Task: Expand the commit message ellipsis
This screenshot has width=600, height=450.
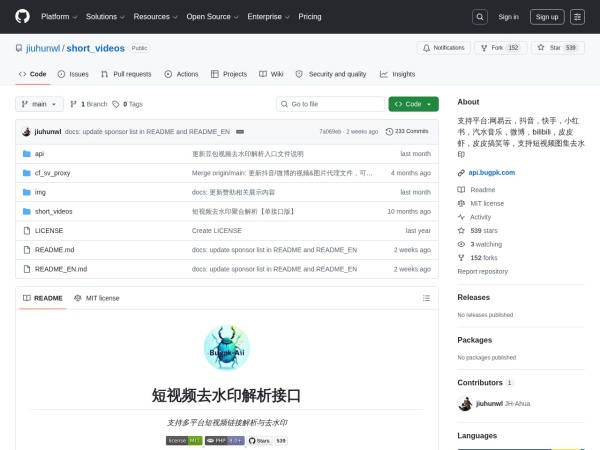Action: [240, 132]
